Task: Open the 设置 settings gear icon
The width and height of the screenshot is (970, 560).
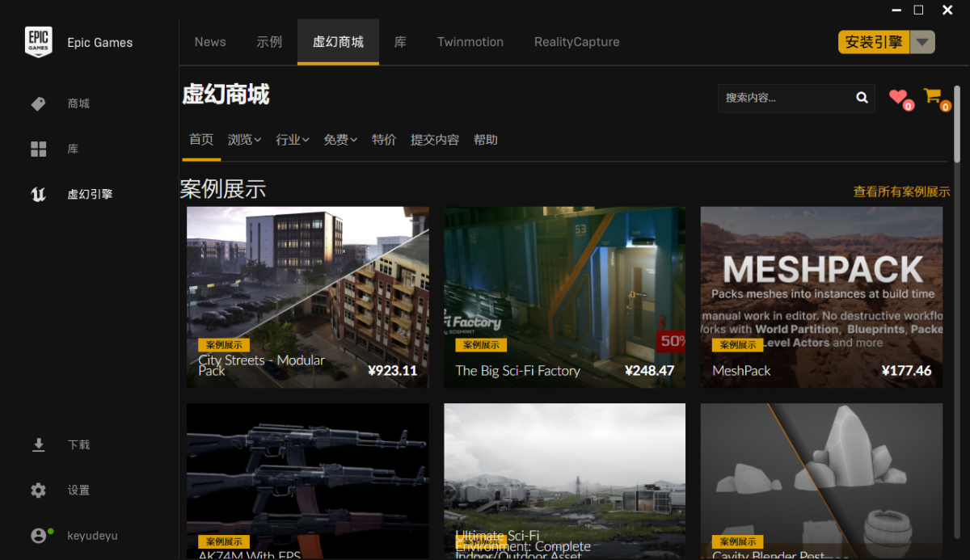Action: pyautogui.click(x=38, y=491)
